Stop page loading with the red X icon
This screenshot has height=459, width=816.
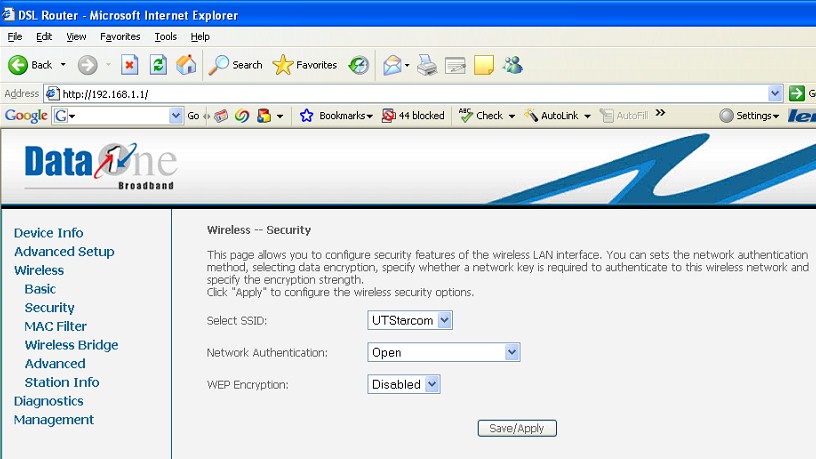click(130, 65)
